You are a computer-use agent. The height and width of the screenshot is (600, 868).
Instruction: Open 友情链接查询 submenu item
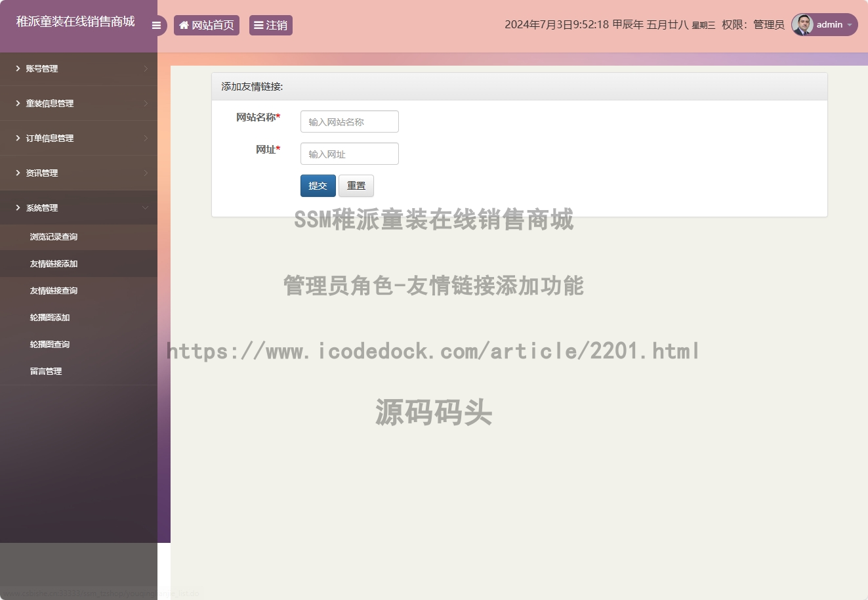coord(79,291)
